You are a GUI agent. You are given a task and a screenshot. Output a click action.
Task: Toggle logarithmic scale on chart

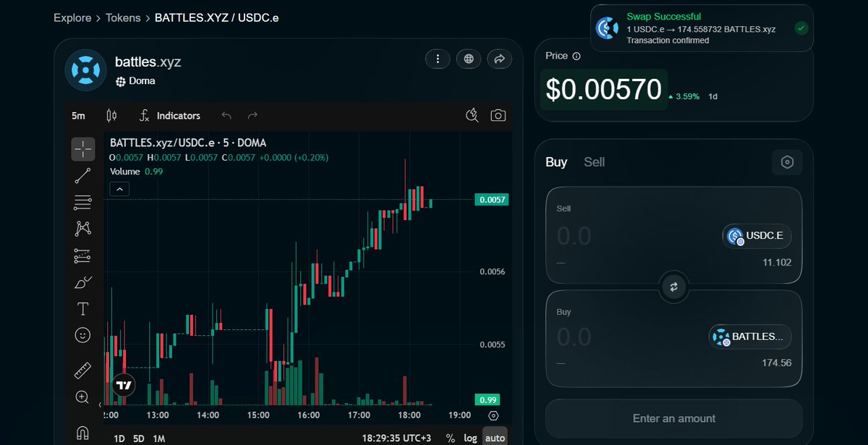(x=470, y=438)
